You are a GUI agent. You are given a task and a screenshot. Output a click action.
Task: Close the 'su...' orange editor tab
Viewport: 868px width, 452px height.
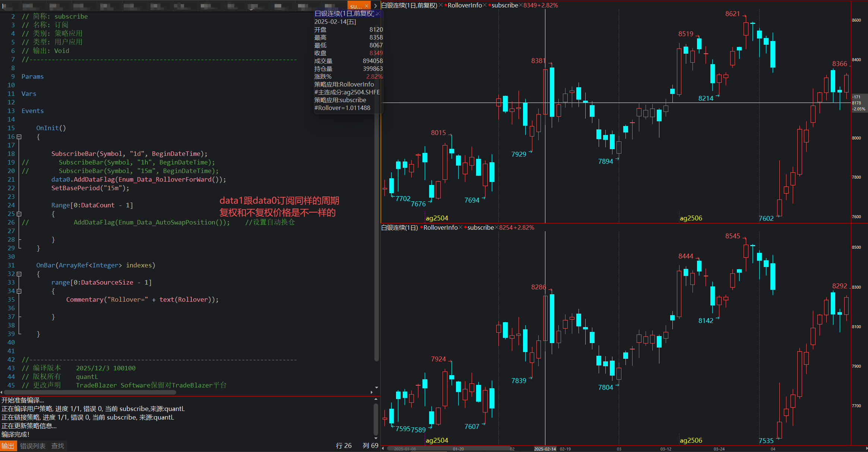click(367, 6)
